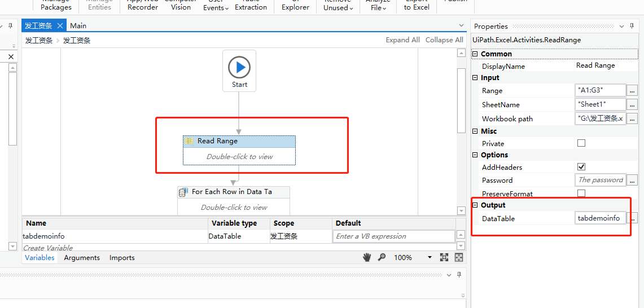The image size is (644, 308).
Task: Click Expand All
Action: 403,40
